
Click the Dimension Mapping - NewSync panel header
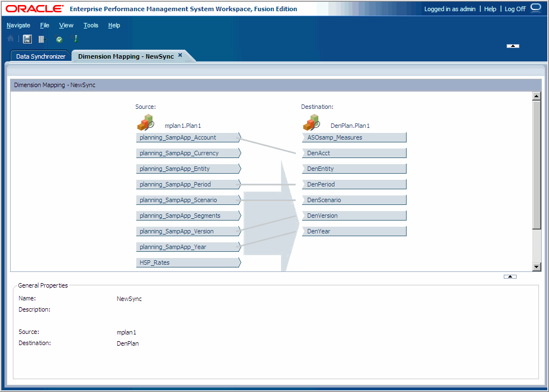[x=276, y=85]
